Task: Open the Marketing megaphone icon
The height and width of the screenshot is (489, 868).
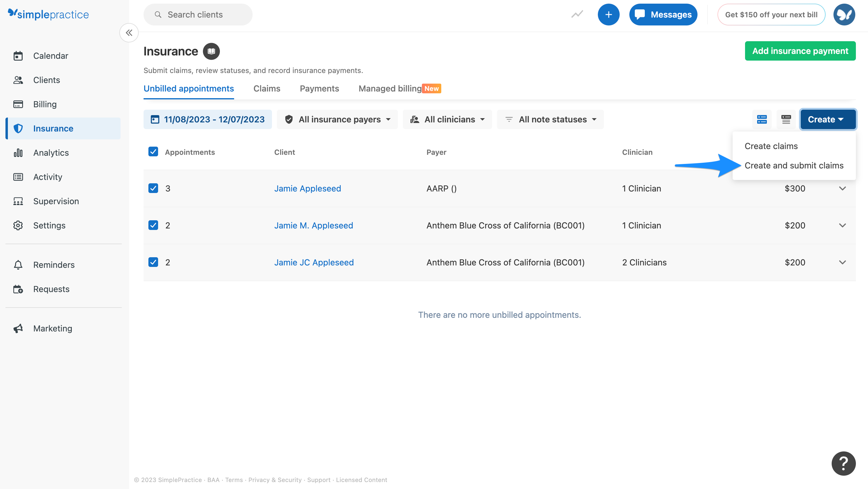Action: pyautogui.click(x=18, y=329)
